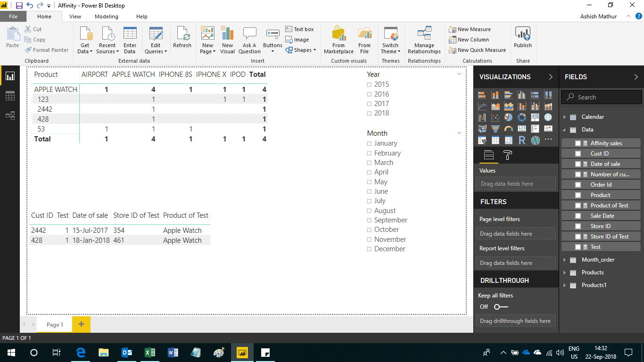Select the stacked bar chart visualization
Viewport: 644px width, 362px height.
point(482,95)
